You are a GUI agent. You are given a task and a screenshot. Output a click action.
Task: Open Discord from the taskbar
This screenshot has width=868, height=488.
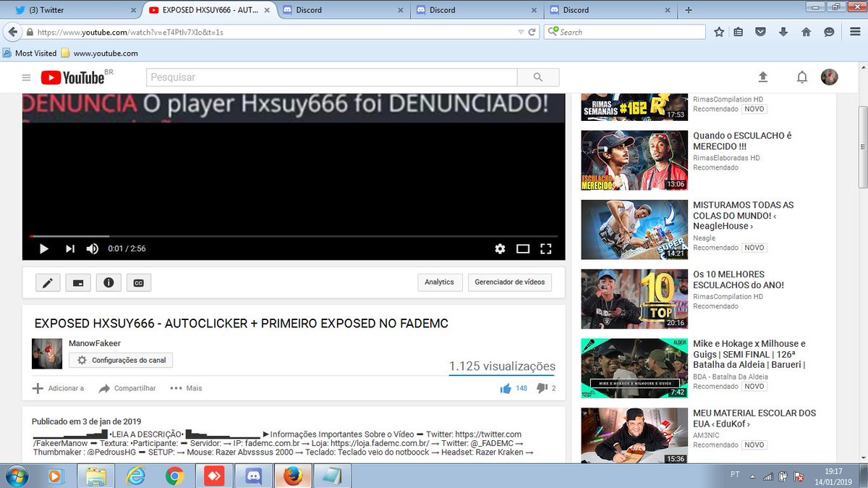click(x=253, y=476)
